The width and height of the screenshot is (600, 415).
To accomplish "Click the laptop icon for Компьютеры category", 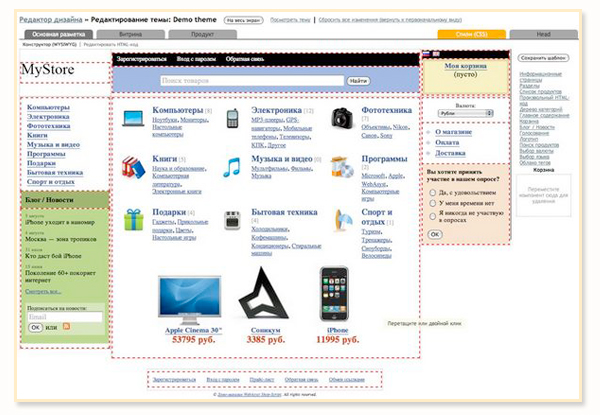I will [133, 118].
